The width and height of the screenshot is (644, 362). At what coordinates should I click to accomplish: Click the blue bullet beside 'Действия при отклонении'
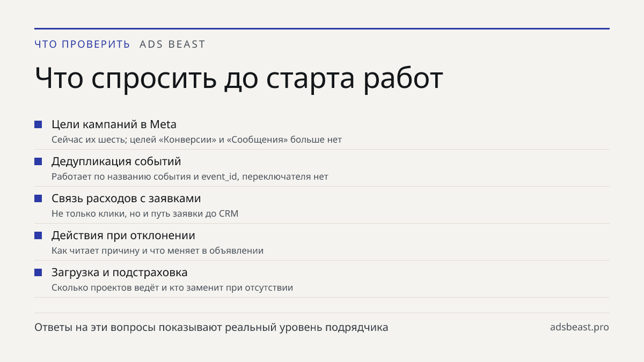[x=38, y=235]
